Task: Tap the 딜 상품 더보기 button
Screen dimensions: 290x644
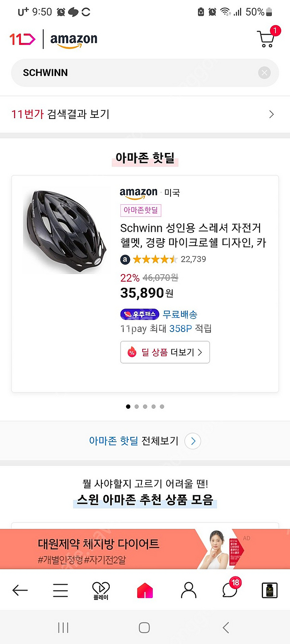Action: tap(165, 352)
